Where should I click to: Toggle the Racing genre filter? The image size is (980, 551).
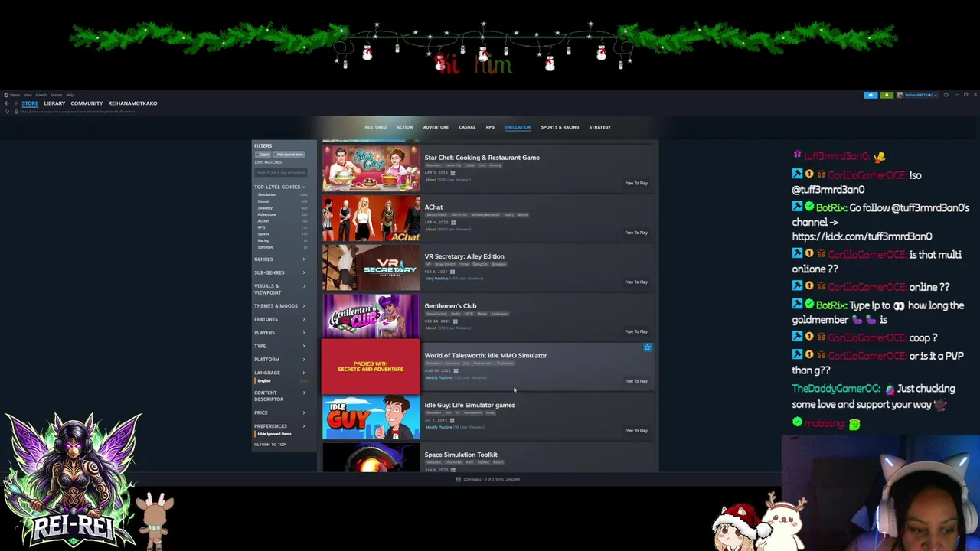263,240
